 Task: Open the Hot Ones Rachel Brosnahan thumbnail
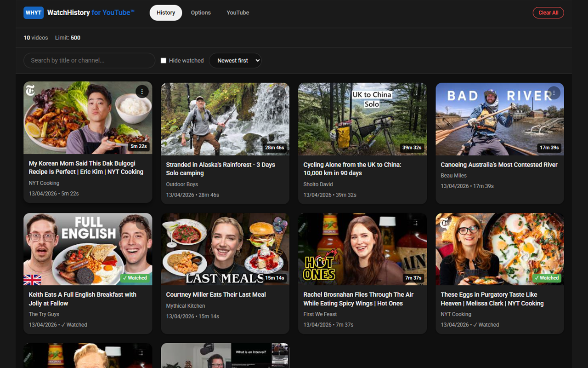[362, 249]
